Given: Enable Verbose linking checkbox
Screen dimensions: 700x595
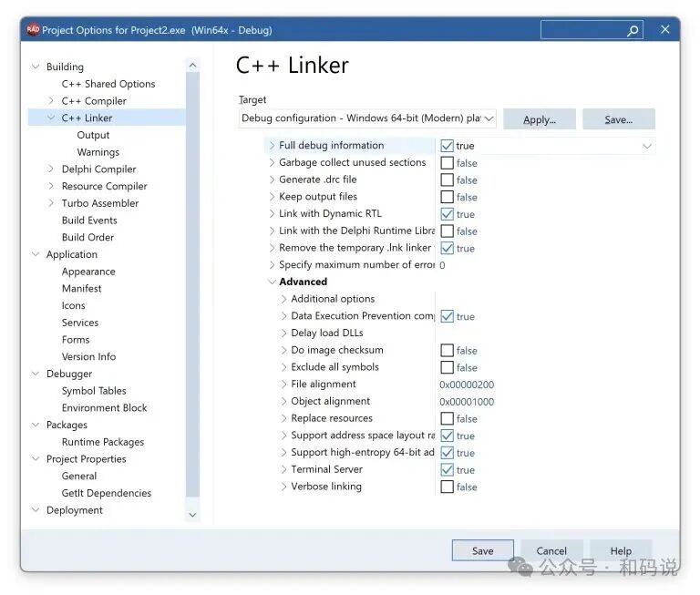Looking at the screenshot, I should [x=447, y=487].
